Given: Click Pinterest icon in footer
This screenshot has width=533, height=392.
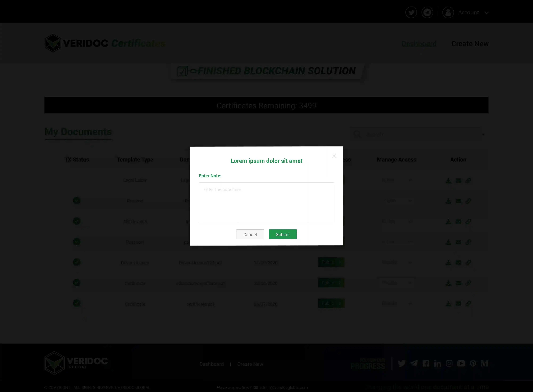Looking at the screenshot, I should [x=473, y=364].
